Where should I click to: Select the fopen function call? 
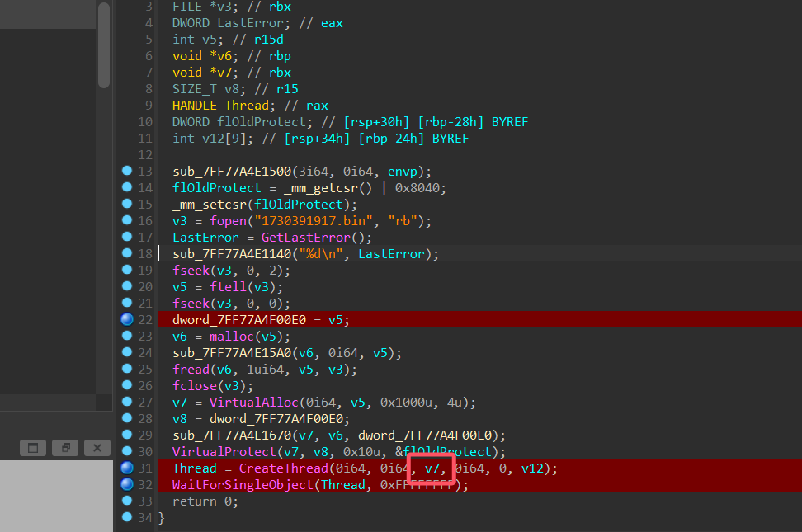pyautogui.click(x=228, y=221)
